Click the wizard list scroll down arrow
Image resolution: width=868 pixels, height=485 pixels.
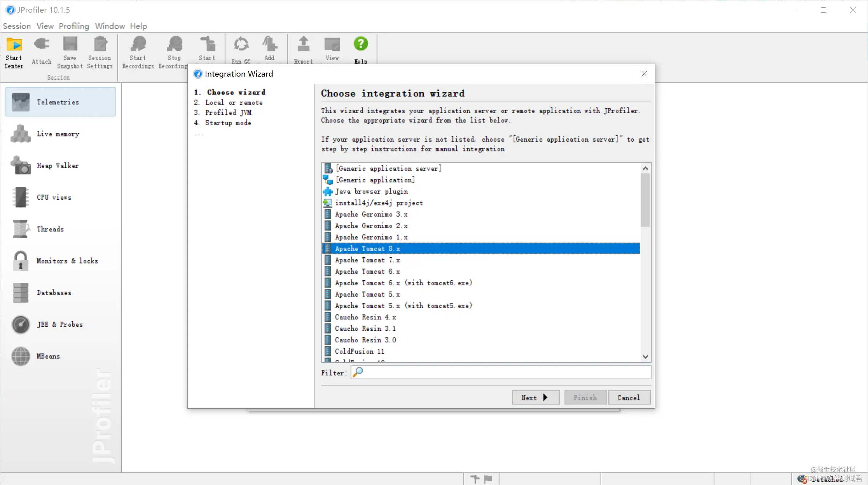(645, 357)
